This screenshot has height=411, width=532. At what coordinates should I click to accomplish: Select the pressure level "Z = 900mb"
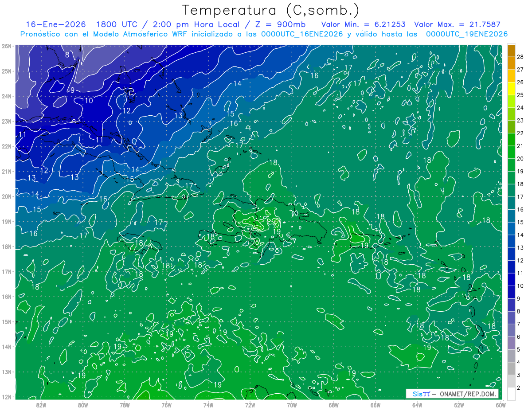click(280, 25)
